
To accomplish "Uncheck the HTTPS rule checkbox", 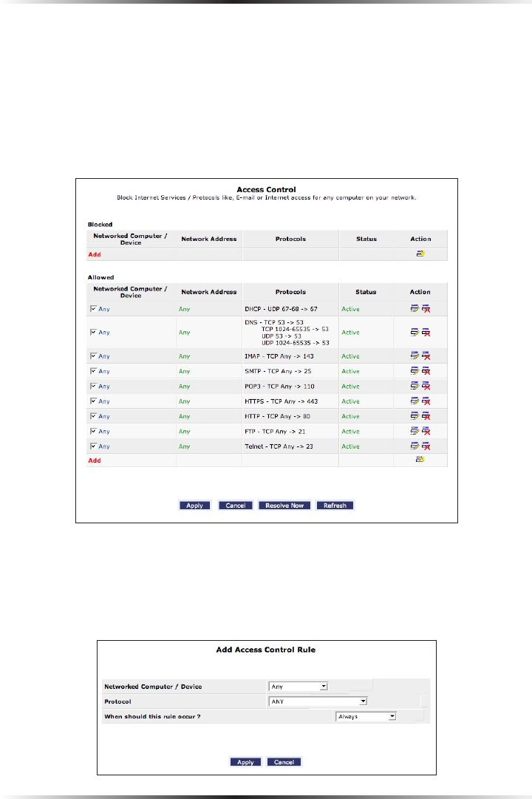I will point(93,401).
